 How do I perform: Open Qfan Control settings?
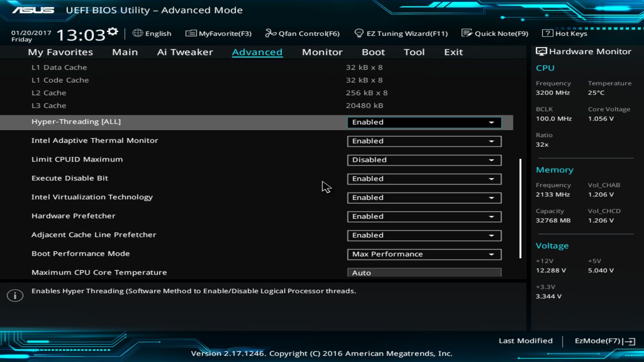(x=302, y=33)
